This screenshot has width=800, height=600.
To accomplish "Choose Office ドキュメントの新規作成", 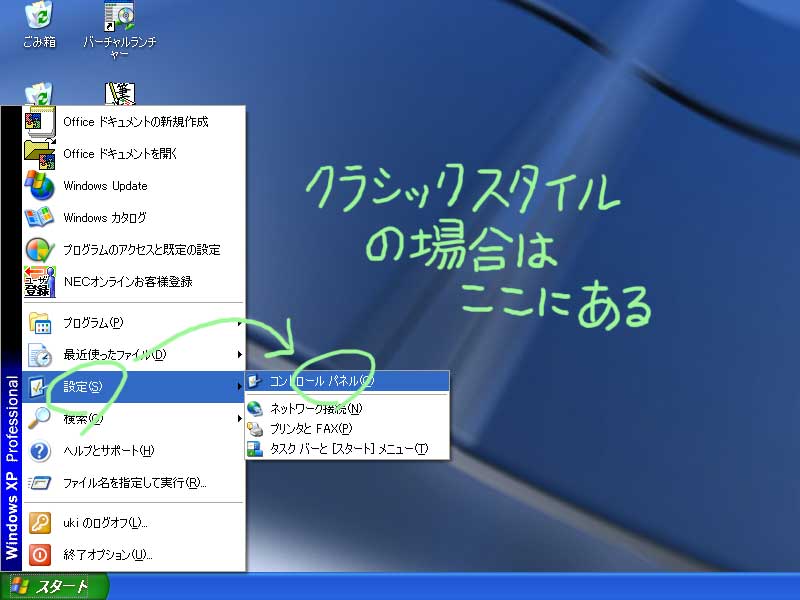I will 135,122.
